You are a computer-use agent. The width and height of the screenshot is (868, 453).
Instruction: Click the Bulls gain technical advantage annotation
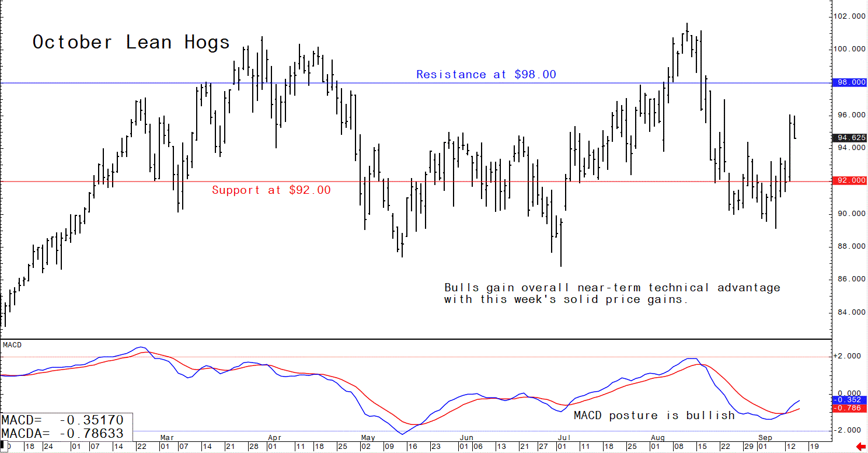611,294
